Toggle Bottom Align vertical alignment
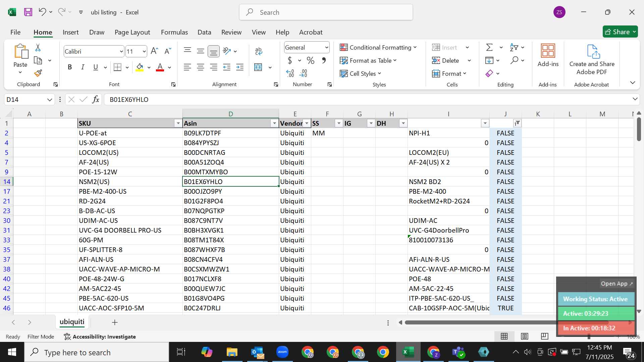Screen dimensions: 644x362 coord(214,51)
